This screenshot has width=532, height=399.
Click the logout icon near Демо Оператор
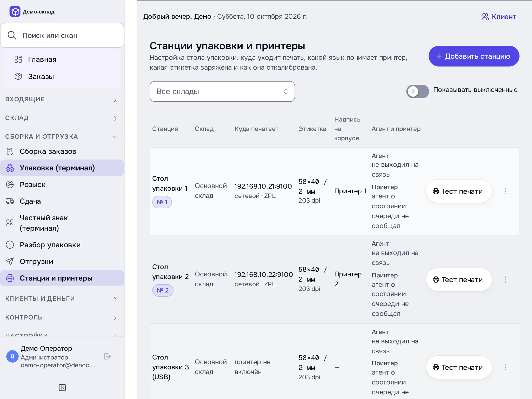point(108,356)
